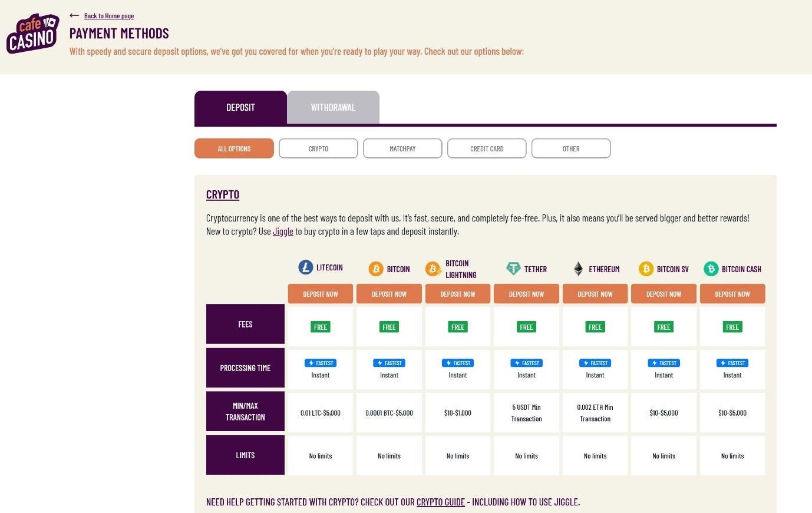This screenshot has height=513, width=812.
Task: Click the 'No limits' cell under Tether
Action: click(526, 456)
